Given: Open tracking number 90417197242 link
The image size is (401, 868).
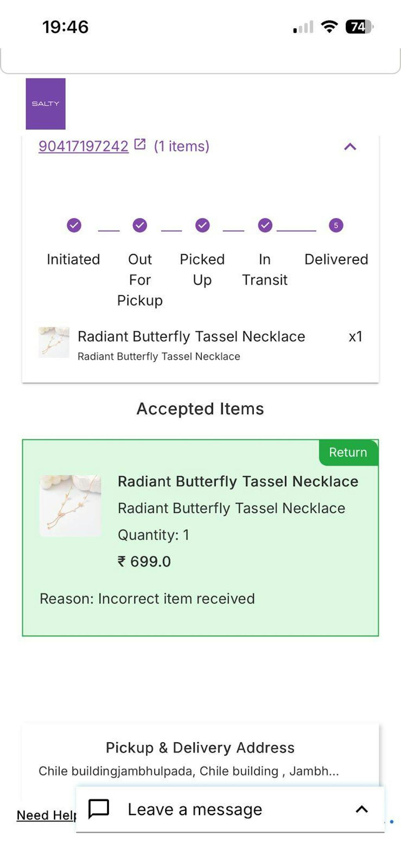Looking at the screenshot, I should [x=83, y=146].
